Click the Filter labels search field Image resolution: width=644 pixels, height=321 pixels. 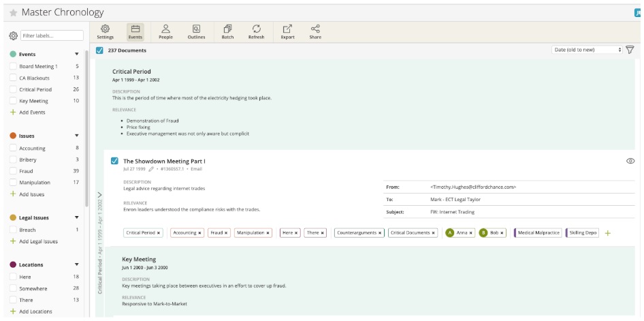[x=52, y=35]
